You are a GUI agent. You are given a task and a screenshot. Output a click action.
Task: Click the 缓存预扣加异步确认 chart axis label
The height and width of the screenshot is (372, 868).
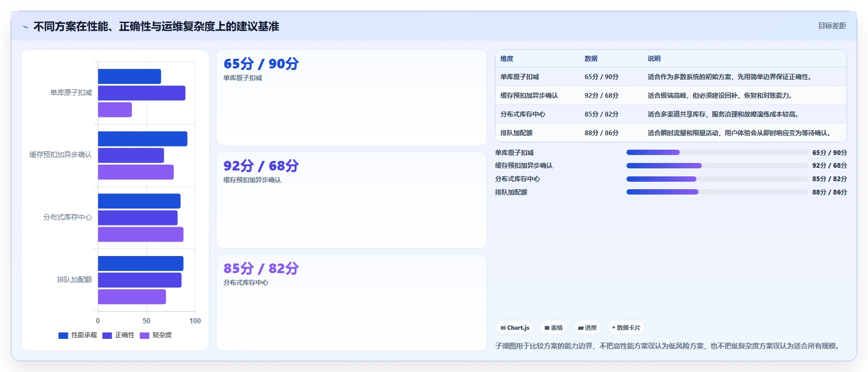tap(60, 155)
